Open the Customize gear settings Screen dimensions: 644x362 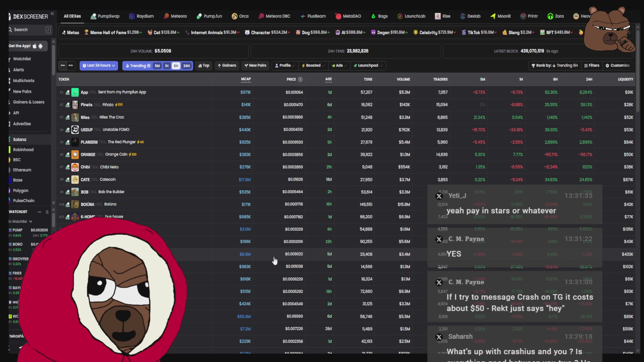618,65
